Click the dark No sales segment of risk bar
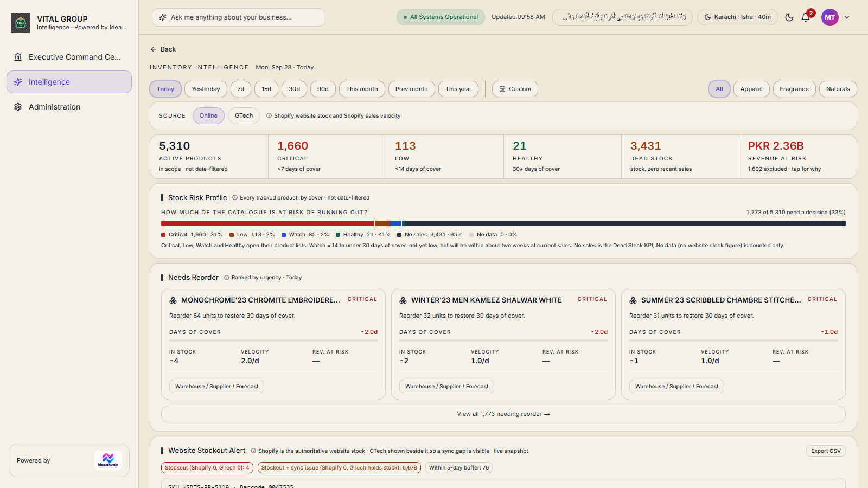 [x=625, y=223]
